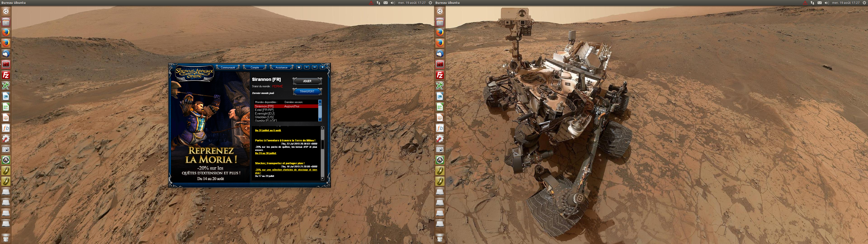The height and width of the screenshot is (244, 868).
Task: Select the Gladden [US] world
Action: tap(264, 117)
